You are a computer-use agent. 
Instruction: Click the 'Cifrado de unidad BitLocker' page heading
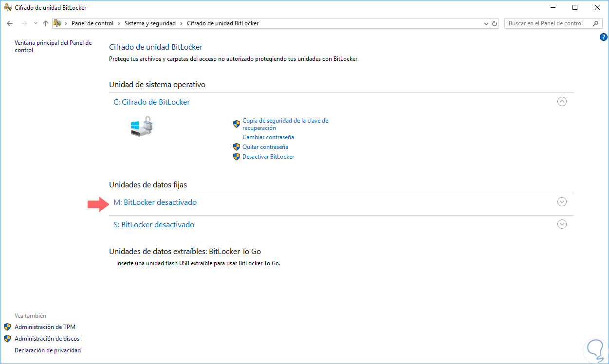click(x=156, y=47)
